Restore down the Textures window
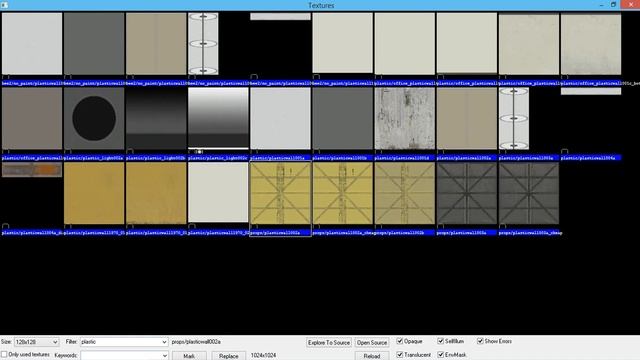 click(x=613, y=4)
